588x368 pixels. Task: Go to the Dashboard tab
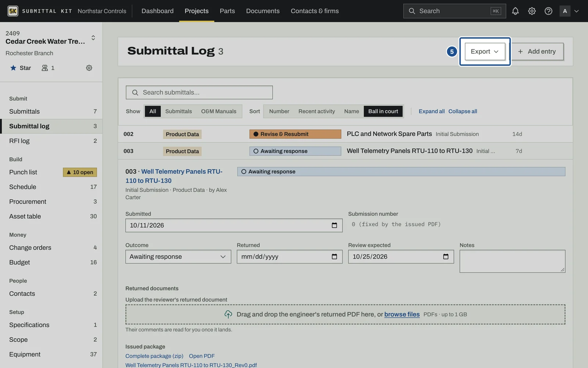click(158, 11)
